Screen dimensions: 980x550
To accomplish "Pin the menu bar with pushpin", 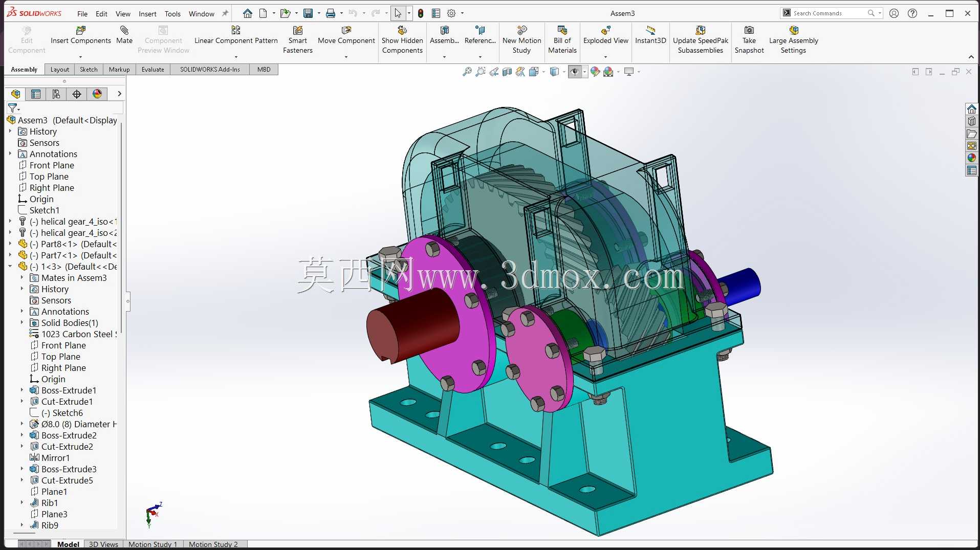I will [x=225, y=13].
